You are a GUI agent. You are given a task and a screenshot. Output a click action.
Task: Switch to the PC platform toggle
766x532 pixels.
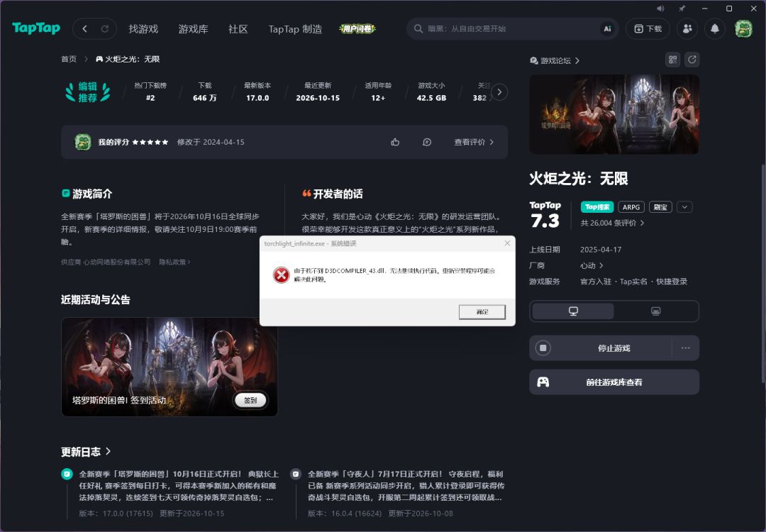point(572,311)
